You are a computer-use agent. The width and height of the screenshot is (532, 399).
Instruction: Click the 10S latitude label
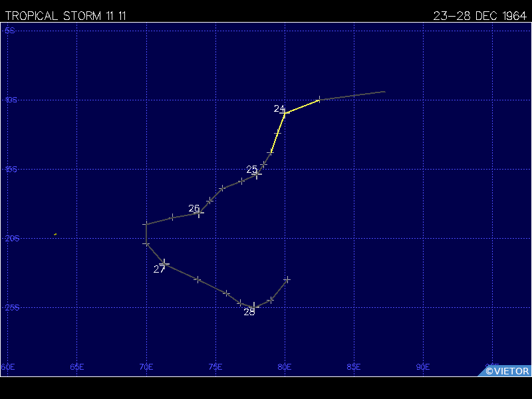(11, 100)
